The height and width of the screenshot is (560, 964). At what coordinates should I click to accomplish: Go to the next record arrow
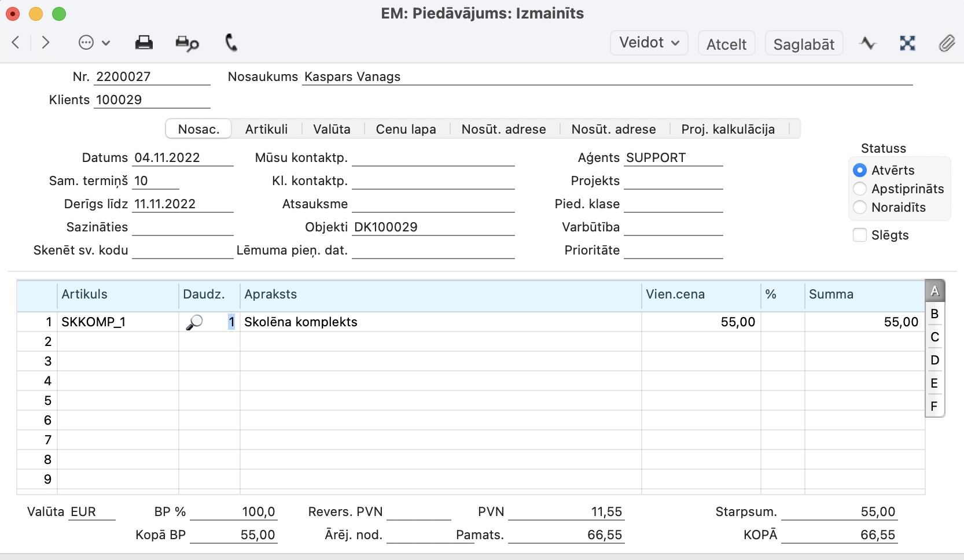(46, 42)
